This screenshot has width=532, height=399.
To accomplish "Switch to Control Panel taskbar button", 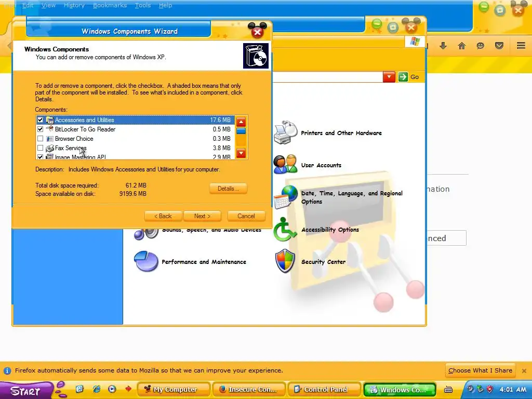I will 324,390.
